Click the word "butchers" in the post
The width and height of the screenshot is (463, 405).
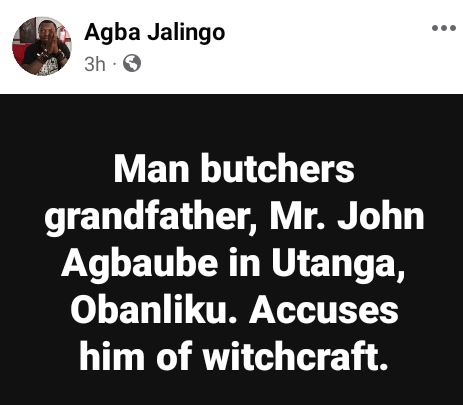tap(277, 169)
